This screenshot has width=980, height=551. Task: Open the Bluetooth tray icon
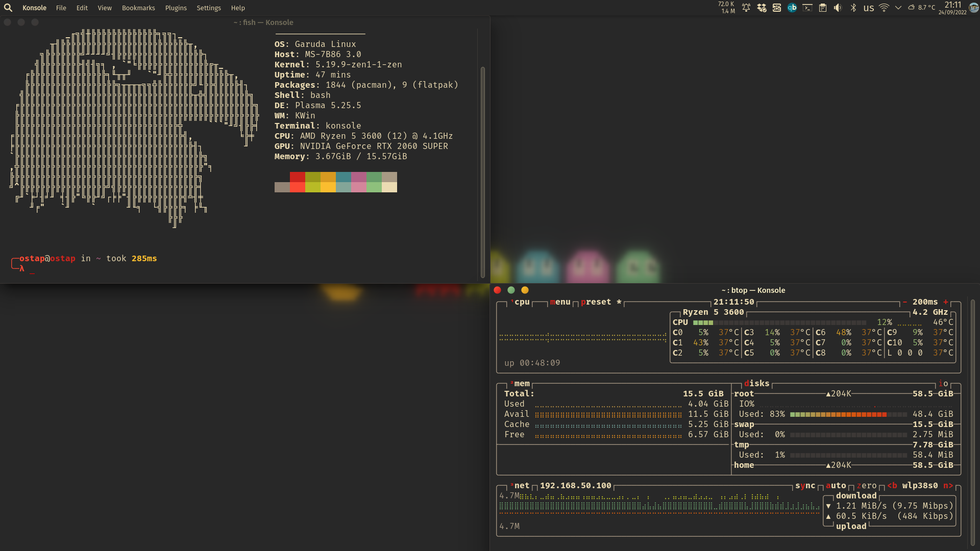pos(853,8)
